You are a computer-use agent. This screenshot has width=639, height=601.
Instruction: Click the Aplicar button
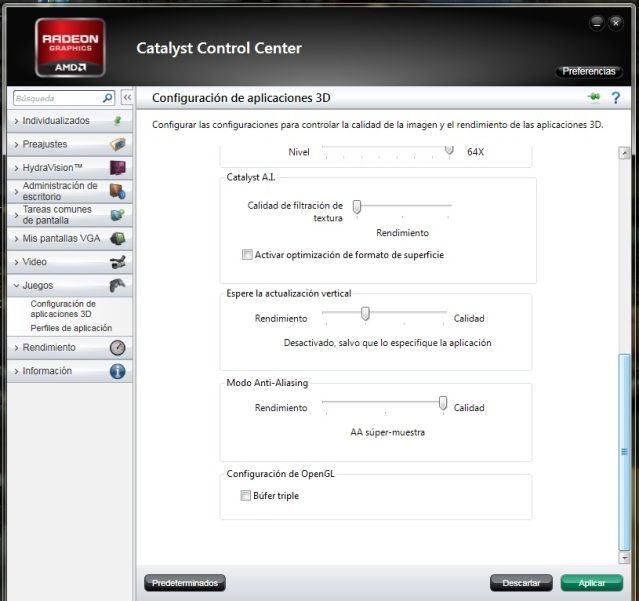pyautogui.click(x=592, y=582)
